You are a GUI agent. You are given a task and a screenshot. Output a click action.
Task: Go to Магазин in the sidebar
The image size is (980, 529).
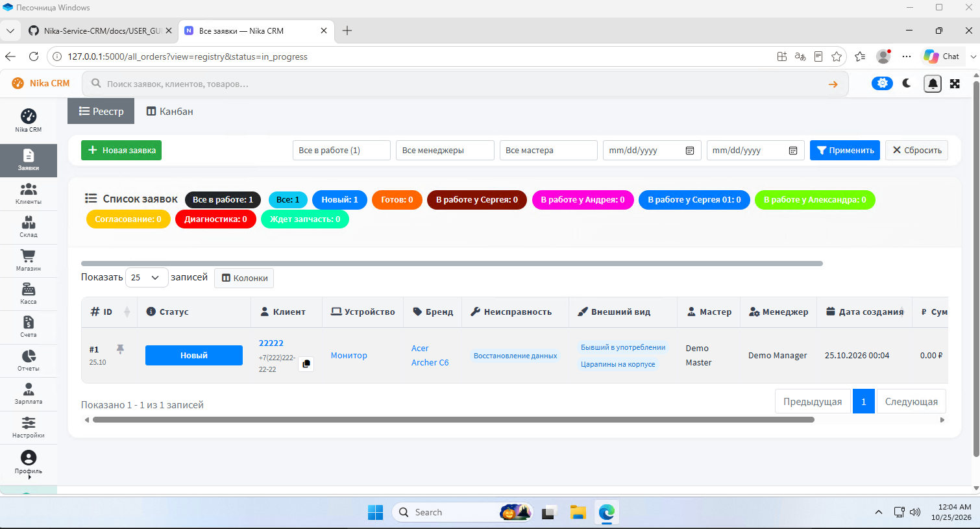tap(29, 260)
